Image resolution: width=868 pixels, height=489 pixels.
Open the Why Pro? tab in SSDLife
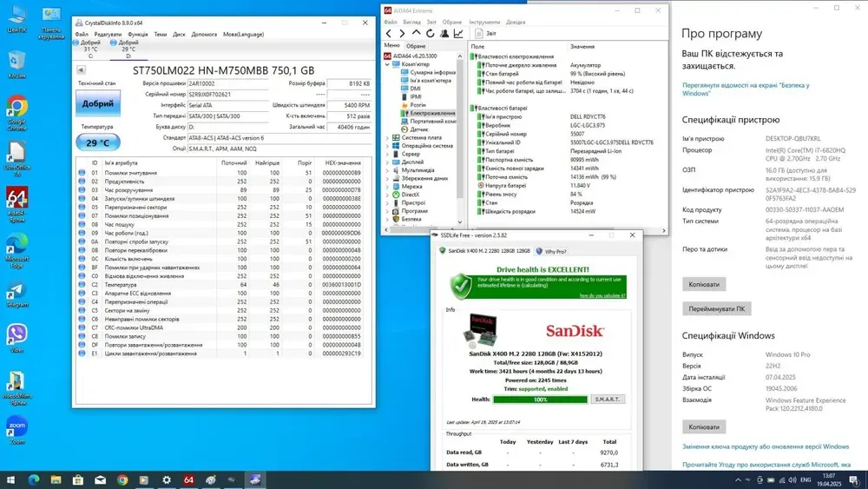click(x=552, y=251)
